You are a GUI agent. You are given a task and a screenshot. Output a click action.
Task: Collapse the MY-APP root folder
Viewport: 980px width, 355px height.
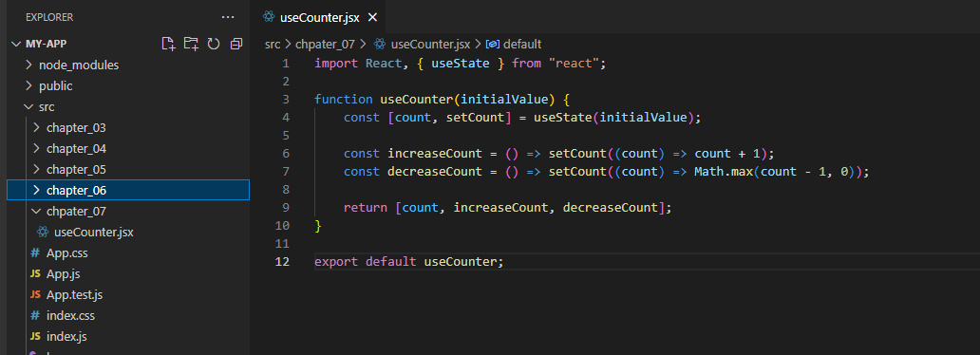click(x=16, y=44)
